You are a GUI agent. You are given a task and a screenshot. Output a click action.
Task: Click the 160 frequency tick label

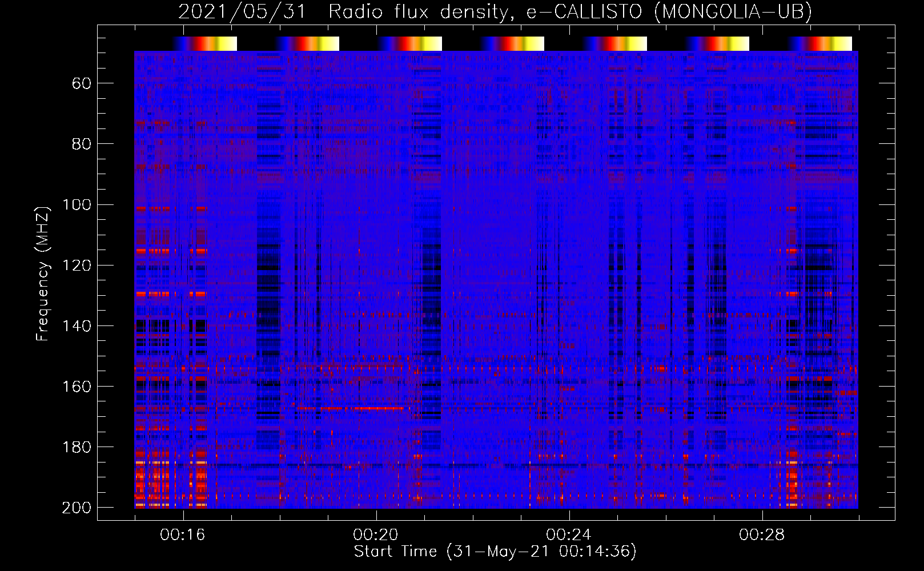click(x=77, y=386)
